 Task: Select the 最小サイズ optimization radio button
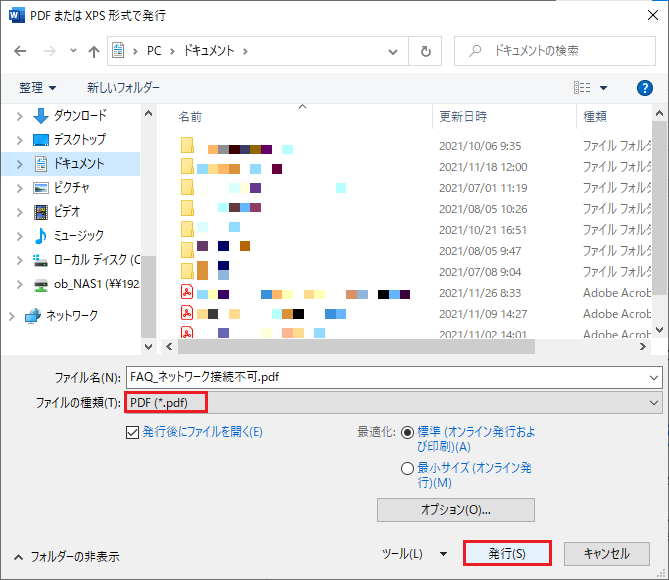point(407,468)
